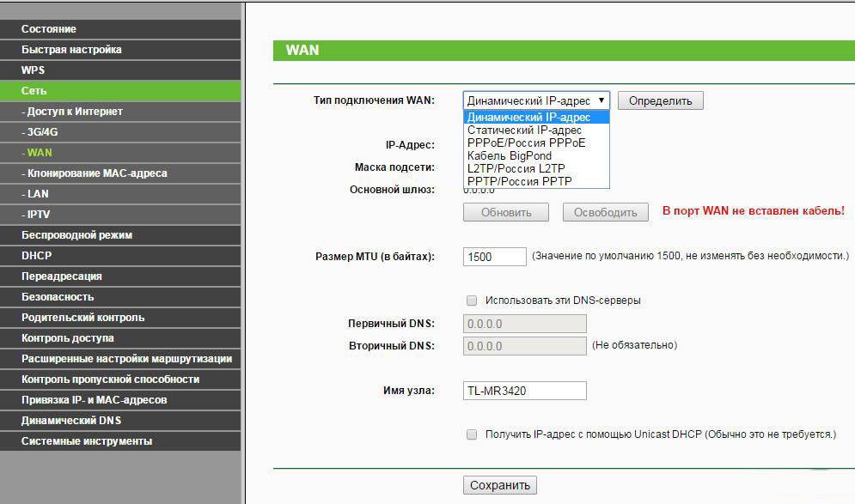
Task: Click the MTU size input field
Action: pyautogui.click(x=494, y=257)
